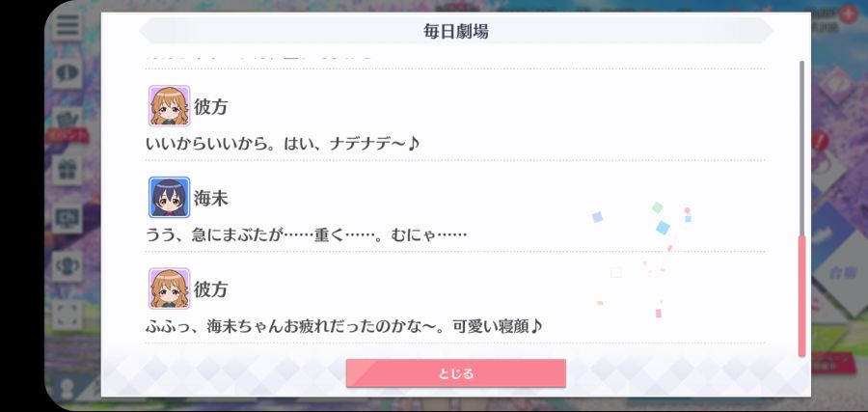Tap the red exclamation alert icon

pos(821,141)
